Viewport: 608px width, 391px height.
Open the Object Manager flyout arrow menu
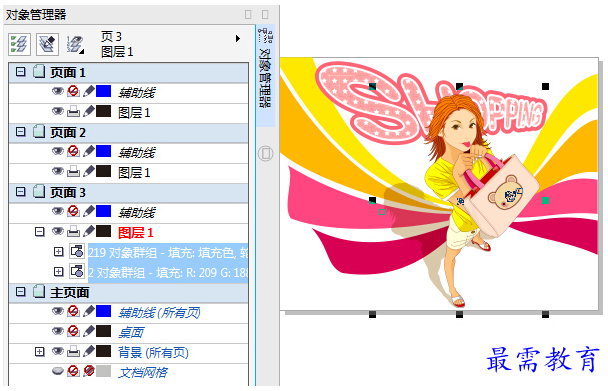(238, 38)
